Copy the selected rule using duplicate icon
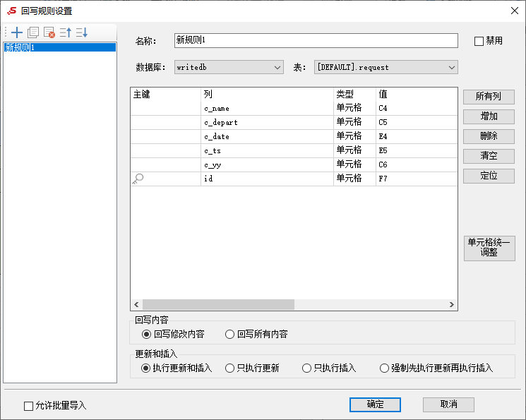This screenshot has width=526, height=420. [33, 32]
